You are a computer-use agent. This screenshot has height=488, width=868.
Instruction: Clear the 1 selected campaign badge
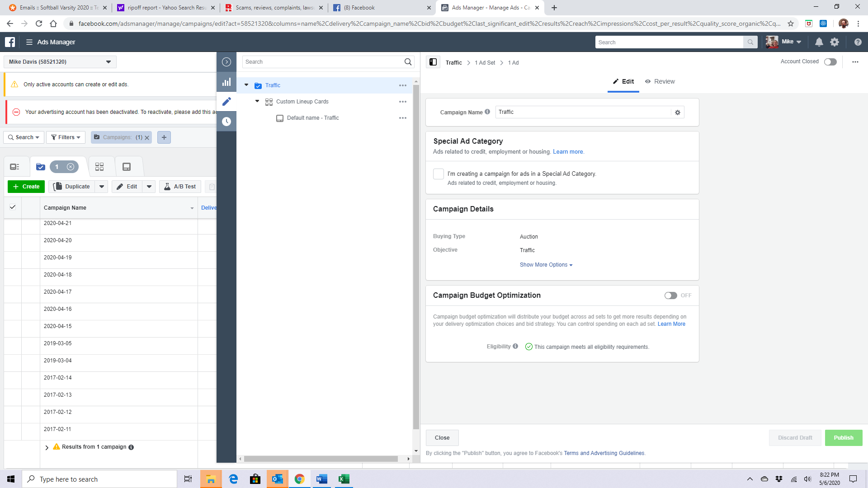coord(71,167)
